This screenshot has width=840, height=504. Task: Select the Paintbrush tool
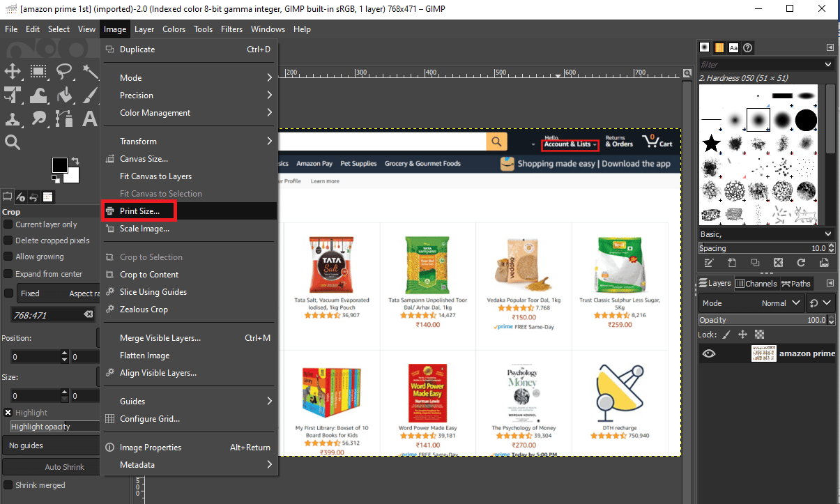pos(90,95)
